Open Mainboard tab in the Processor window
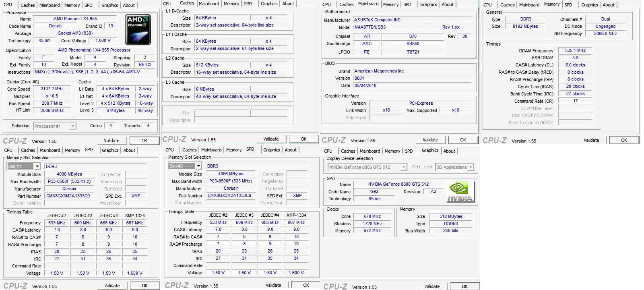 (x=50, y=5)
